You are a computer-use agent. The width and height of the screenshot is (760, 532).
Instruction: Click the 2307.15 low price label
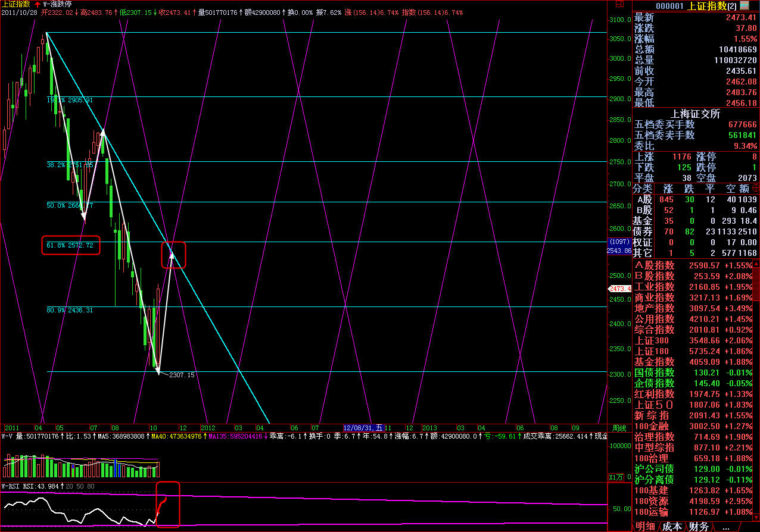click(x=182, y=375)
